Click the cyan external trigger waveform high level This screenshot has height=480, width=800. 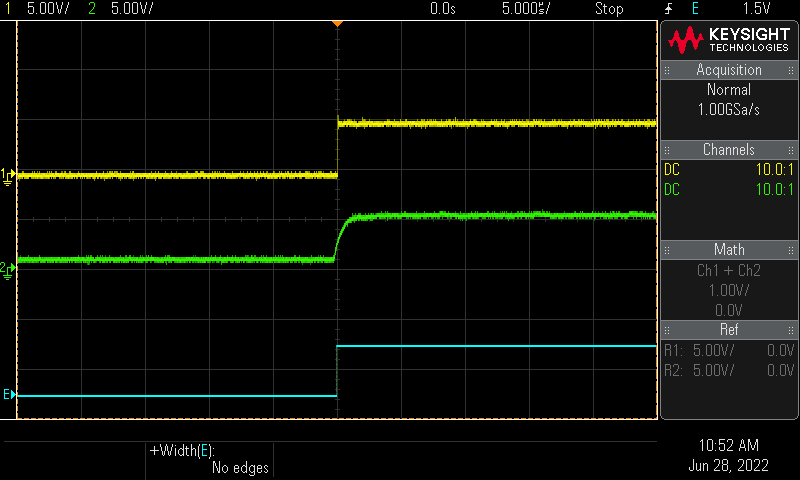tap(496, 346)
